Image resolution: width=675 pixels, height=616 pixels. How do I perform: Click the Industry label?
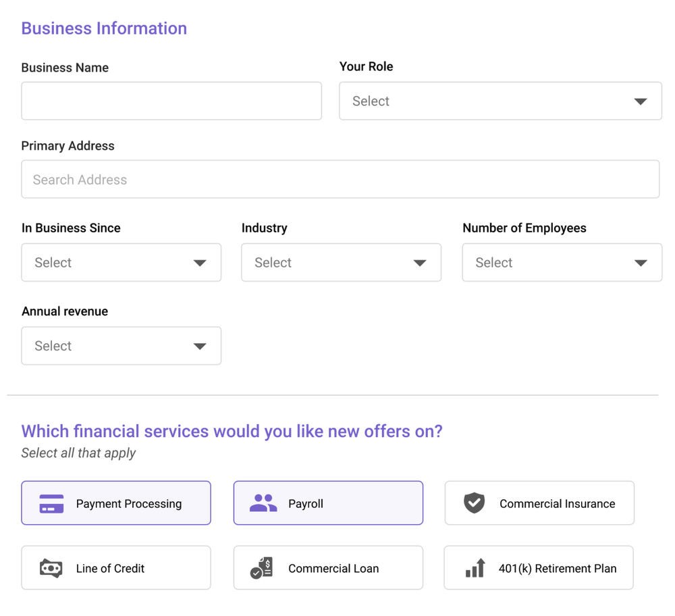(265, 228)
